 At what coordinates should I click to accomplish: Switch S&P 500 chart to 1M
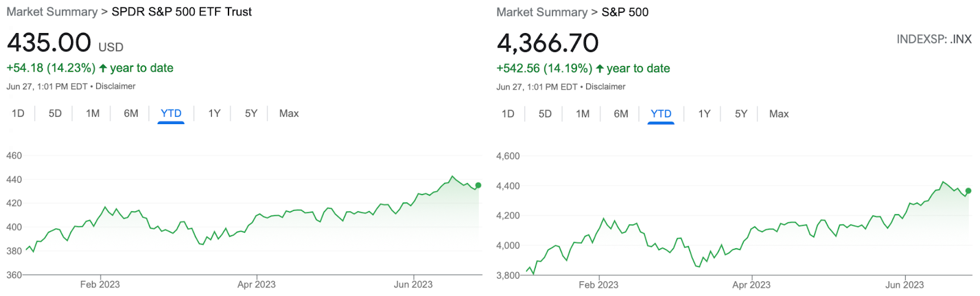582,114
